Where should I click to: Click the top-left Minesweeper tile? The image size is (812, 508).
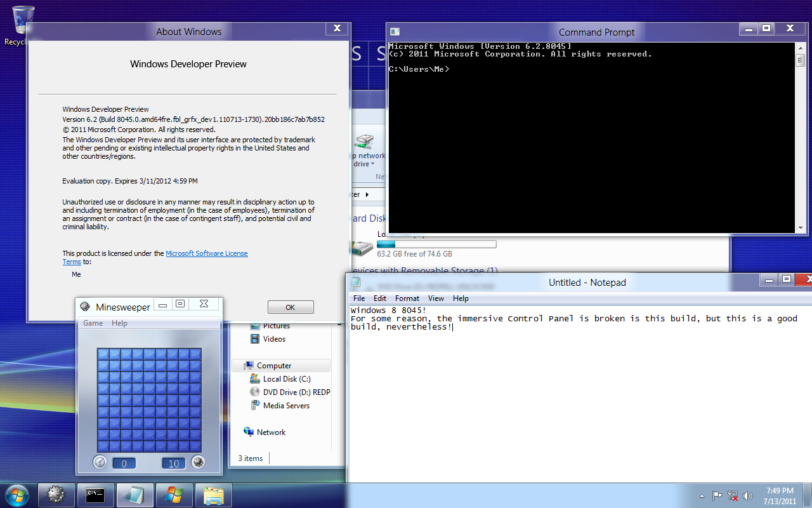click(x=103, y=354)
